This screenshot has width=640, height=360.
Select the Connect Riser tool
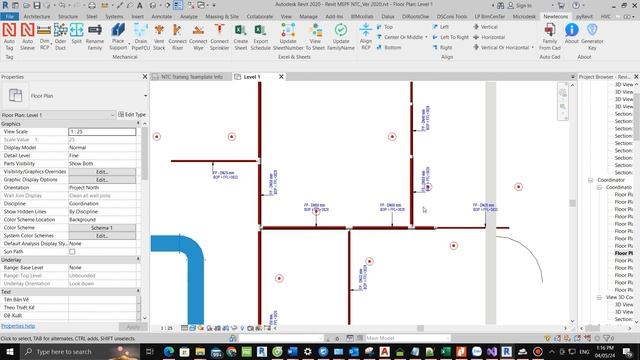click(x=177, y=37)
